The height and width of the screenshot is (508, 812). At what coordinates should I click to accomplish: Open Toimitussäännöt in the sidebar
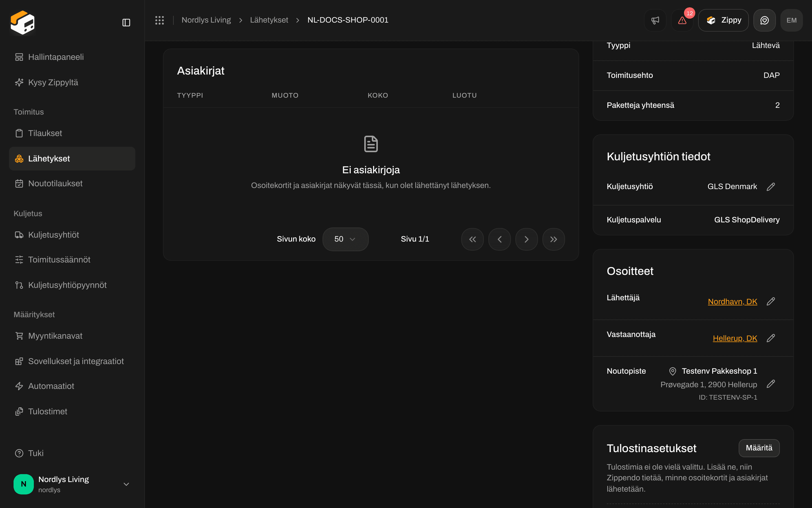coord(72,260)
